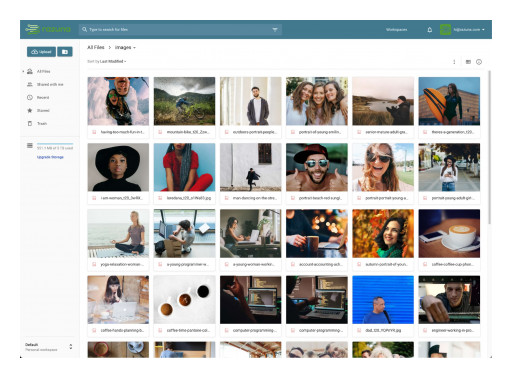Click the vertical scrollbar

pyautogui.click(x=489, y=147)
